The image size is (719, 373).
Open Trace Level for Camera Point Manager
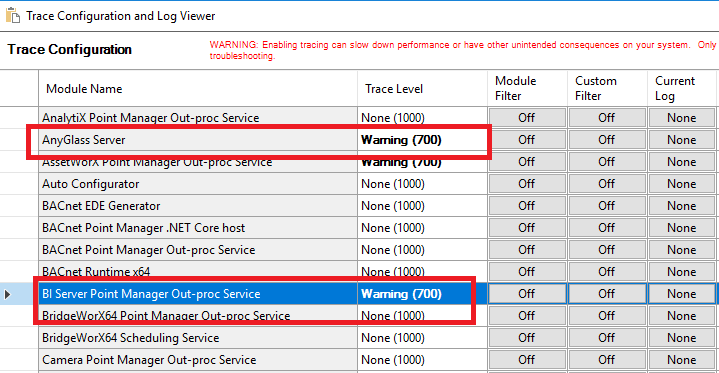click(x=422, y=360)
